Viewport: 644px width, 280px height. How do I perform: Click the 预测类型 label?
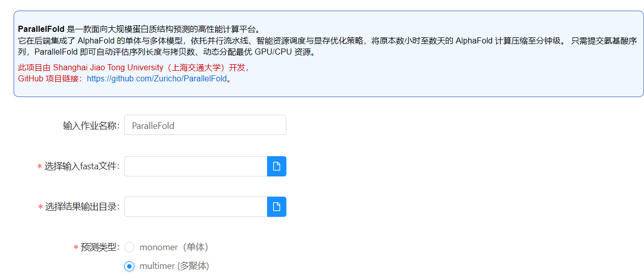(x=100, y=247)
